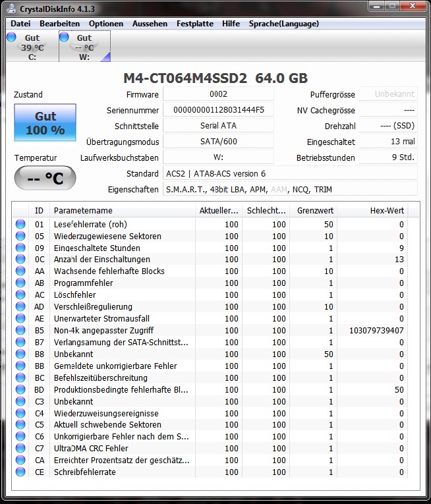Select the C: drive tab at 39 °C
This screenshot has height=504, width=431.
click(32, 47)
